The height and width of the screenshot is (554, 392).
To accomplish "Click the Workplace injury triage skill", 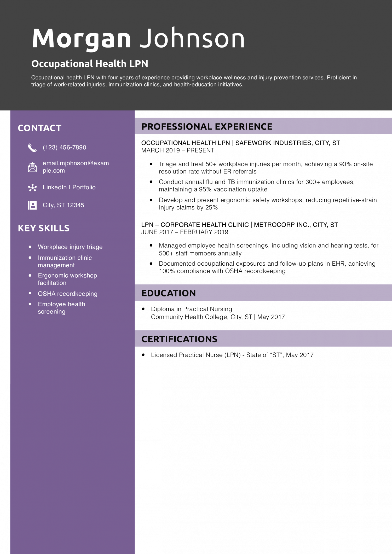I will (x=70, y=247).
